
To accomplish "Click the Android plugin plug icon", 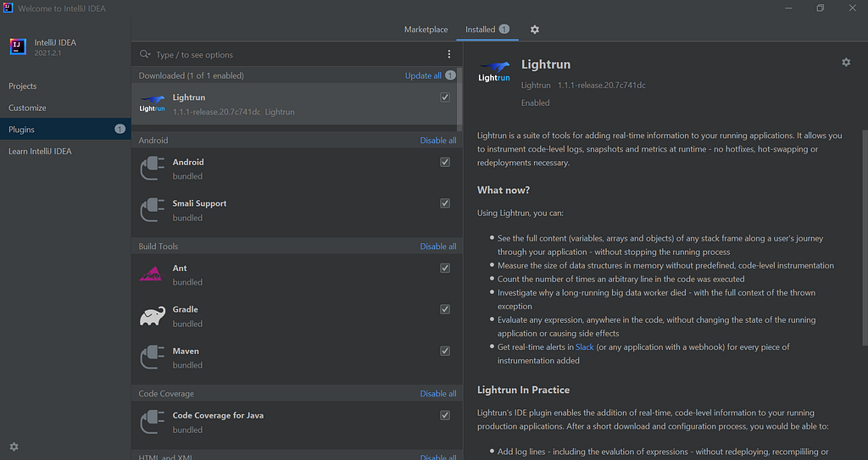I will [153, 169].
